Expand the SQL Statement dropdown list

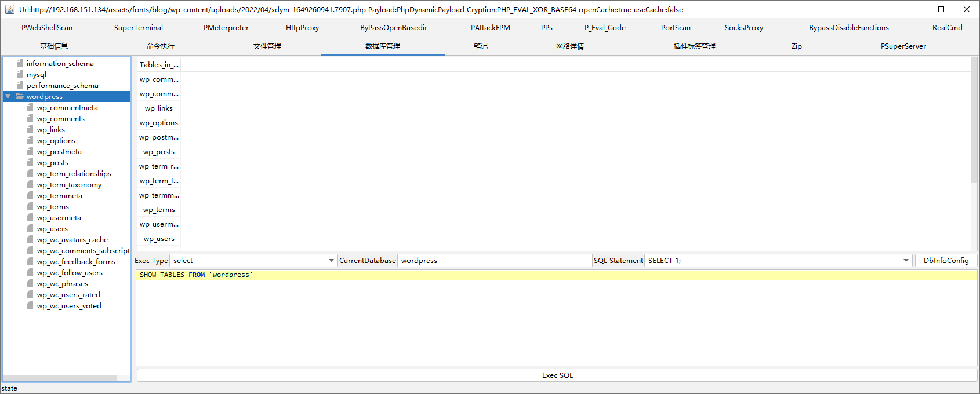point(906,261)
